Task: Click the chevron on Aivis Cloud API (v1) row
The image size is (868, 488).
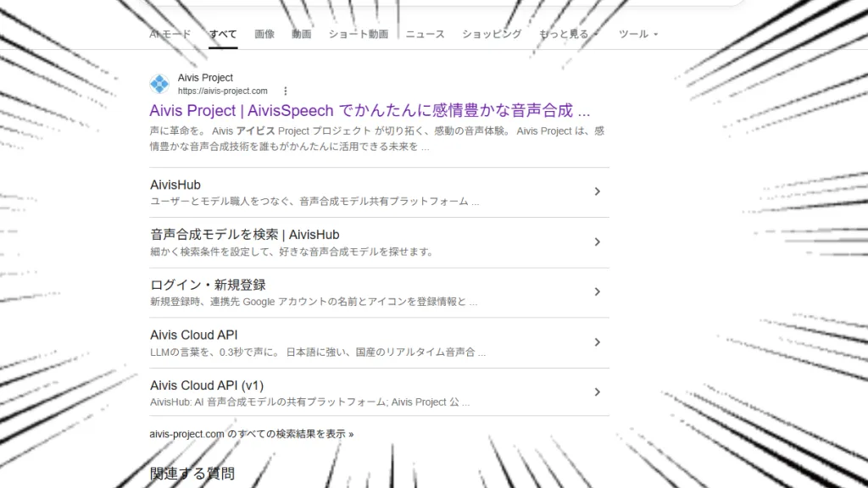Action: (x=598, y=391)
